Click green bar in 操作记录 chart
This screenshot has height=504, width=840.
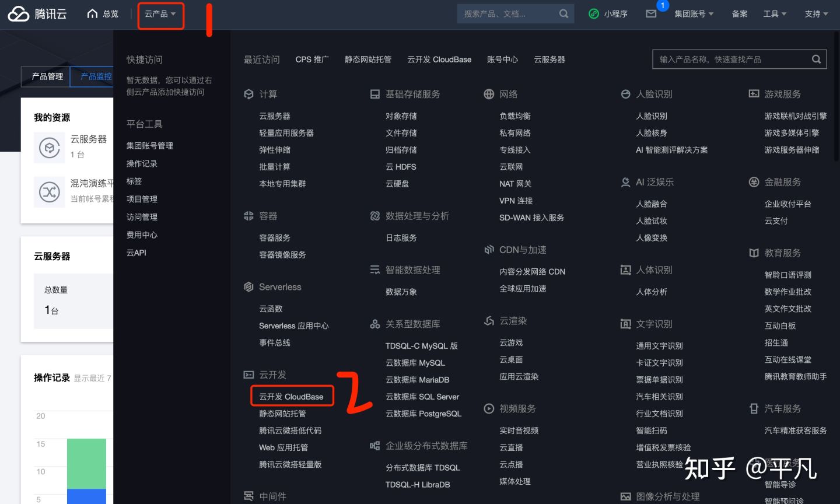point(86,464)
